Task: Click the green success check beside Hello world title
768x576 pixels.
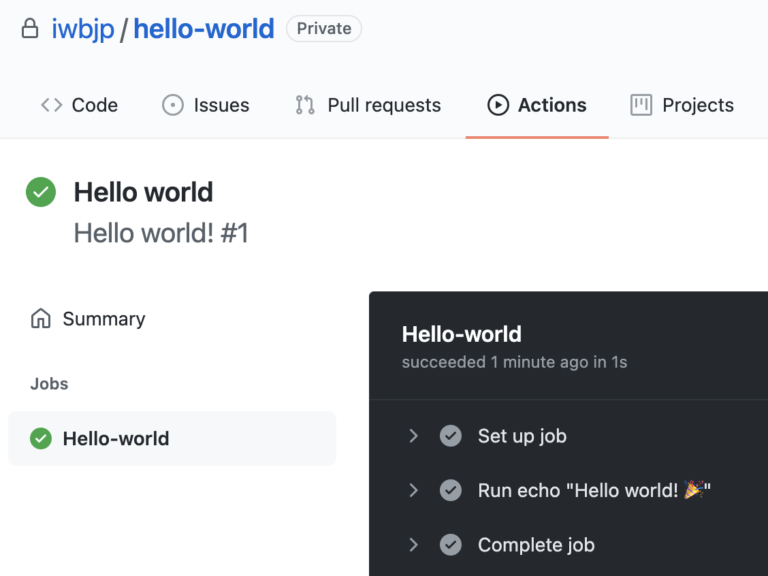Action: click(41, 192)
